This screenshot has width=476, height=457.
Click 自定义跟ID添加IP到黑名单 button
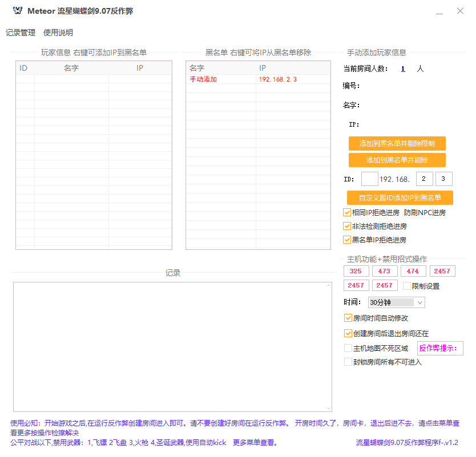click(400, 197)
